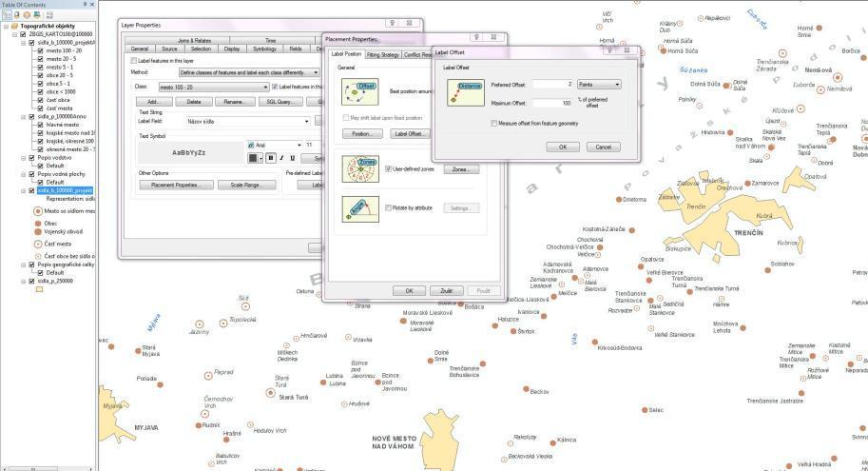
Task: Open the Display tab in Layer Properties
Action: pos(232,49)
